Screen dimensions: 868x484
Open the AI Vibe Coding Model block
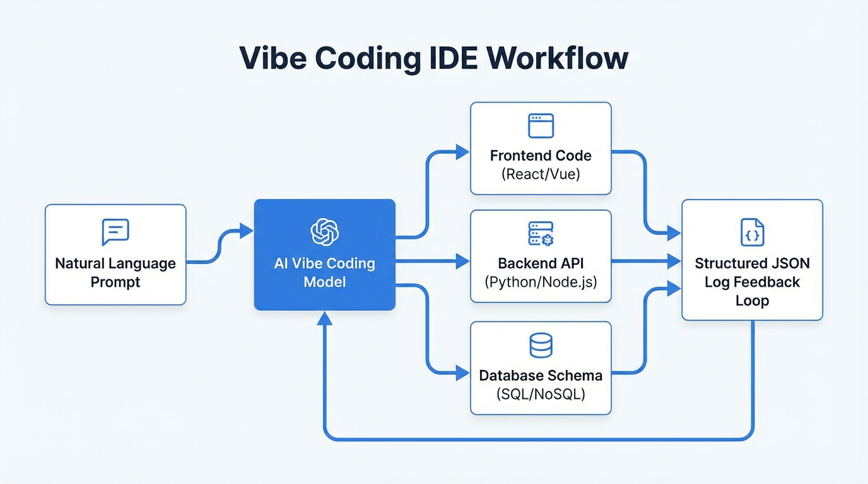[324, 254]
